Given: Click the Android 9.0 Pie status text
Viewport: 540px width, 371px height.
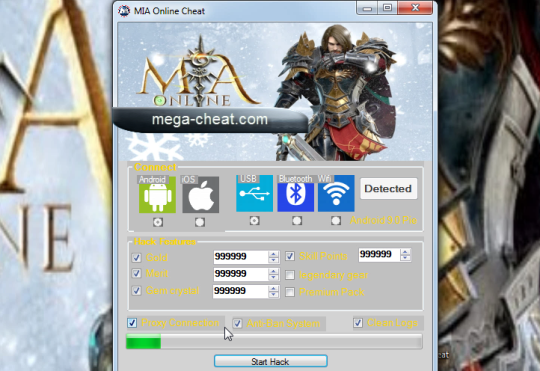Looking at the screenshot, I should coord(384,220).
